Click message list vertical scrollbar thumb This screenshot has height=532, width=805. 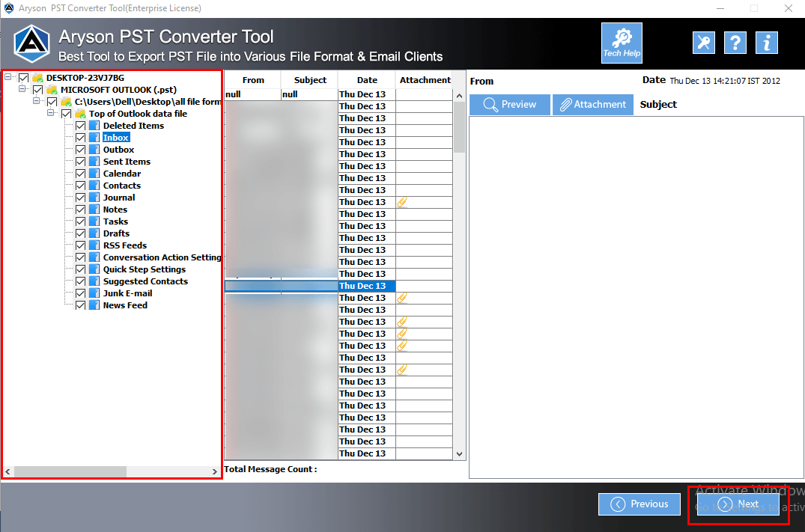click(x=460, y=127)
